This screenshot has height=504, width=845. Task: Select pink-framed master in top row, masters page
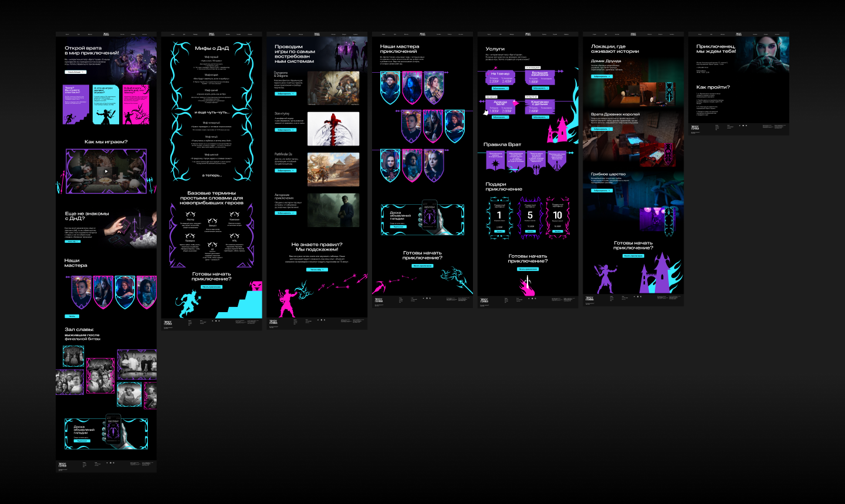click(x=412, y=87)
